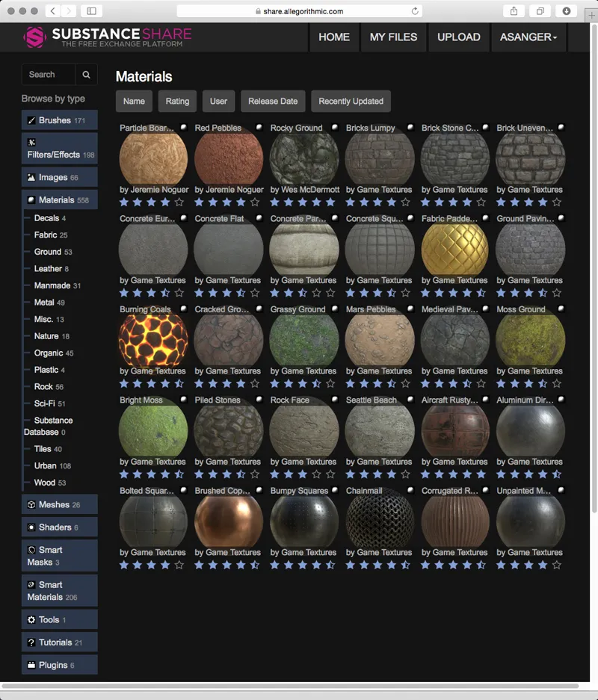Open the Meshes category
Screen dimensions: 598x700
point(59,504)
